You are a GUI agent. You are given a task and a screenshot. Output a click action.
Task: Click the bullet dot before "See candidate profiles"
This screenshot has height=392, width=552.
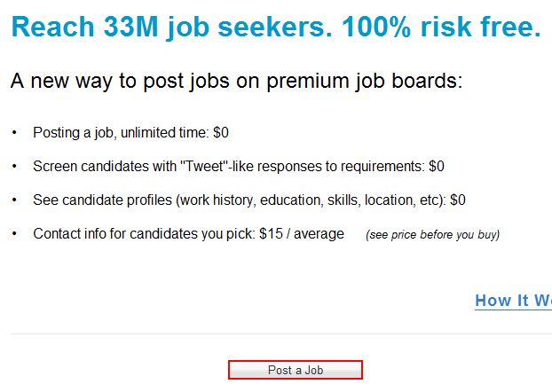click(14, 200)
